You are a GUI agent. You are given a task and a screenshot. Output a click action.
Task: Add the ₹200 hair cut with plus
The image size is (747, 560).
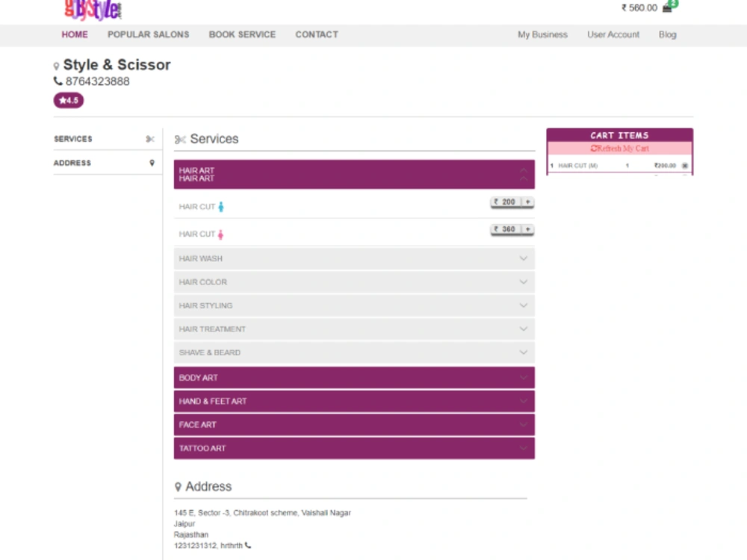(528, 202)
